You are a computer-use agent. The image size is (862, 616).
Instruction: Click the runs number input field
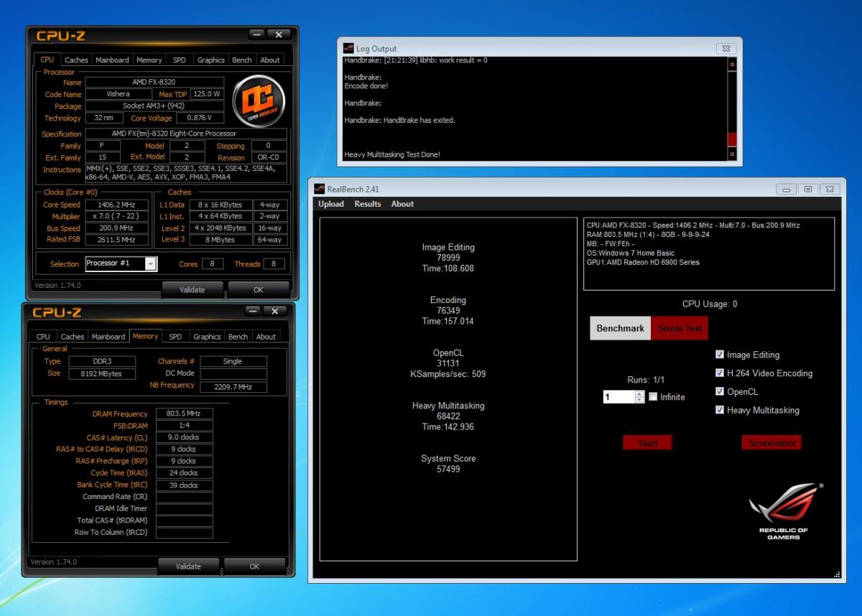(619, 396)
